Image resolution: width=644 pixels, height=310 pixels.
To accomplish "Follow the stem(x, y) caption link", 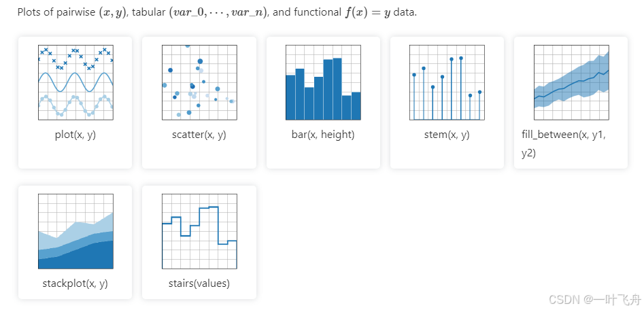I will 447,135.
